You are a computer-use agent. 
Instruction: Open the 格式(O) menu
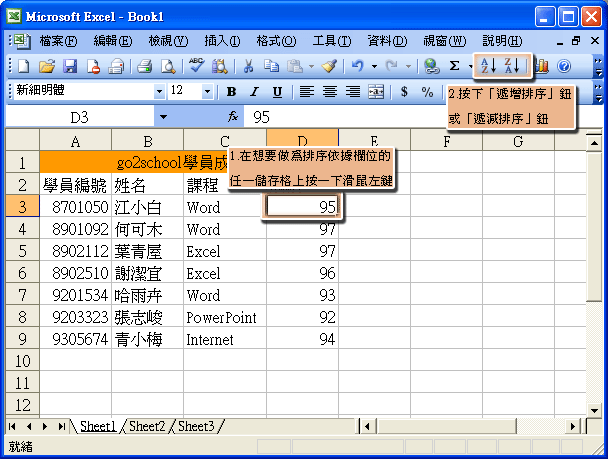point(276,41)
